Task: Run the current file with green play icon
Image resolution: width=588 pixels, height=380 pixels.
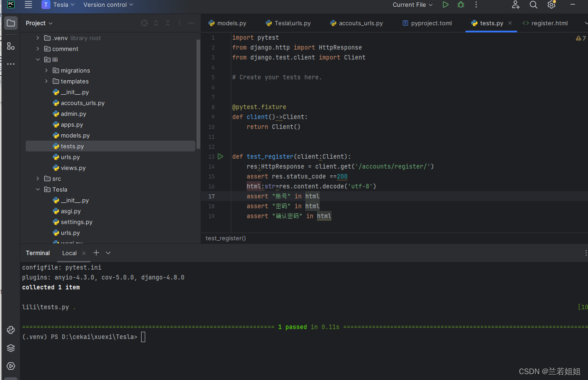Action: (446, 5)
